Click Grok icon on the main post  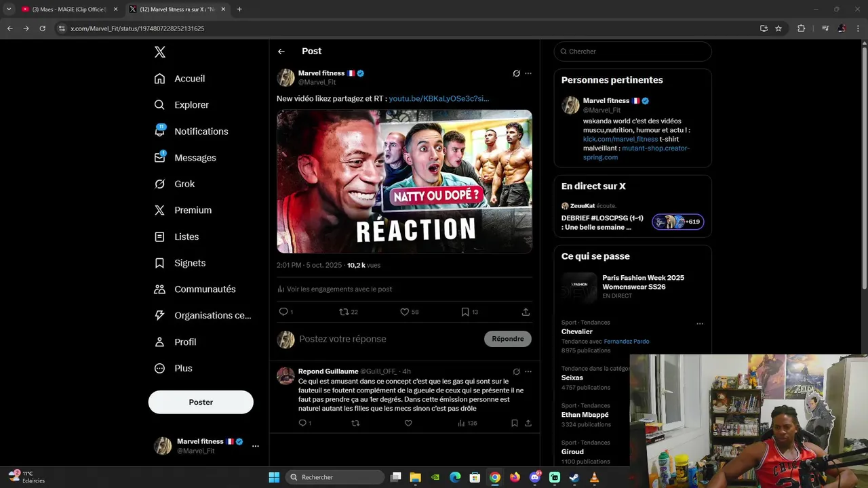(x=516, y=73)
